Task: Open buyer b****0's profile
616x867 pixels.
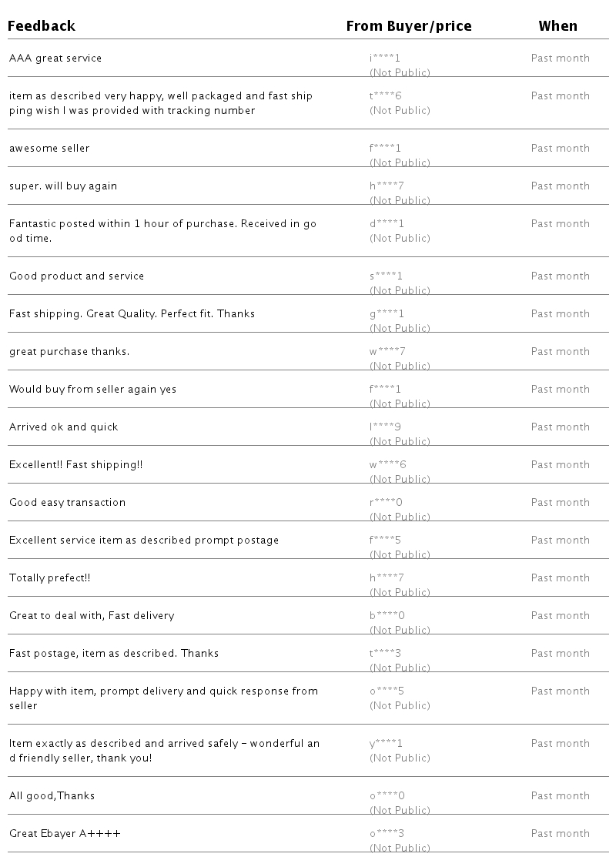Action: [387, 616]
